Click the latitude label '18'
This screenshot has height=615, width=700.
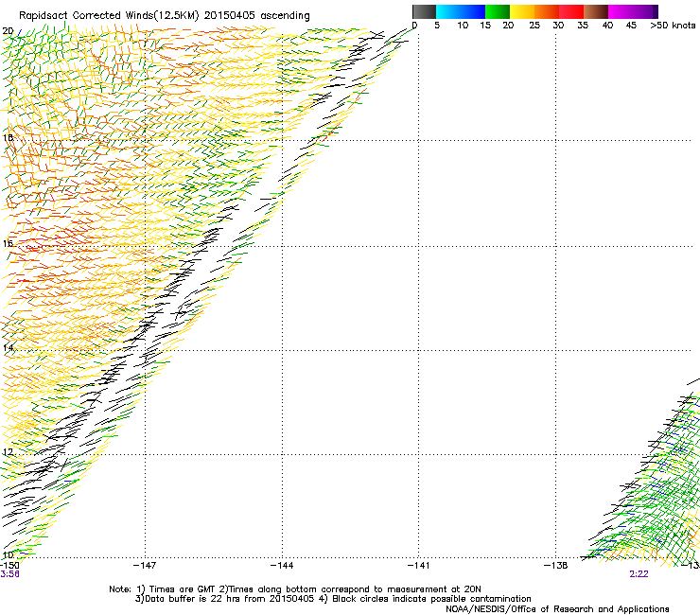[8, 137]
